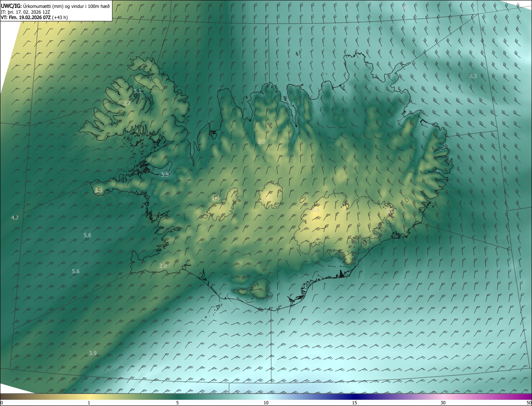
Task: Click the 2.7 value in the Westfjords
Action: pos(127,103)
